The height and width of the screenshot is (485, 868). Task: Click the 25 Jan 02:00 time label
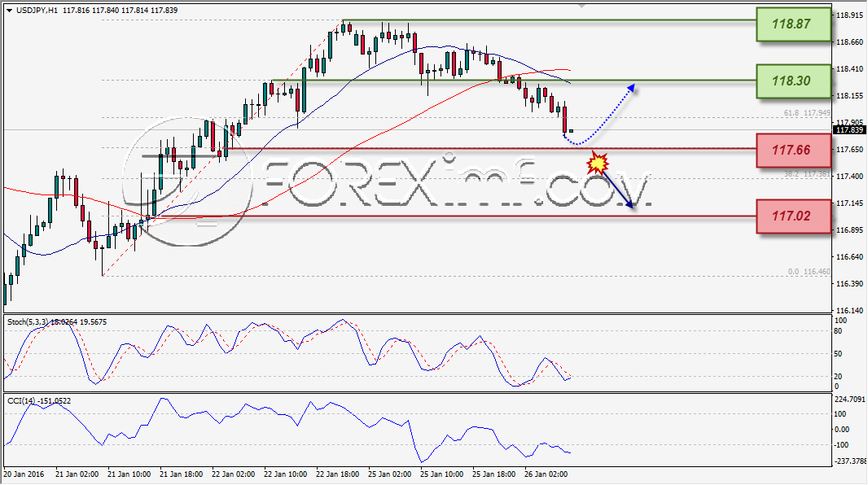click(390, 474)
